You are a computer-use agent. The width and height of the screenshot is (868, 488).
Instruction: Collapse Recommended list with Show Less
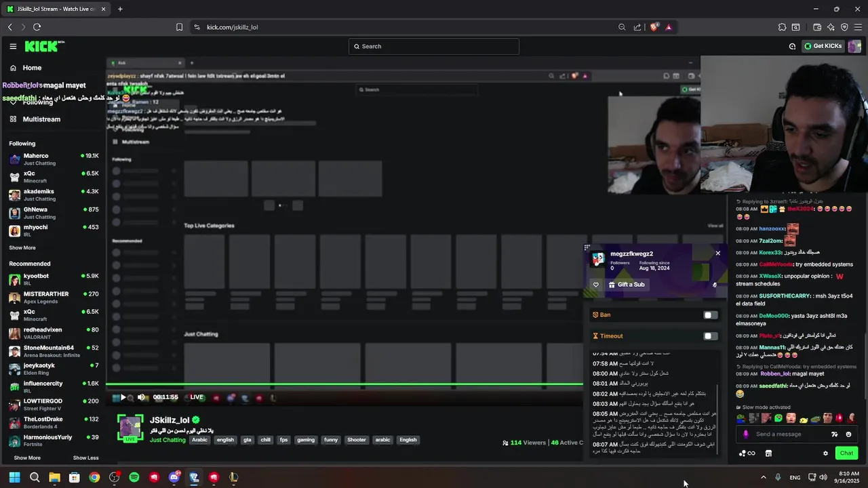click(x=85, y=458)
